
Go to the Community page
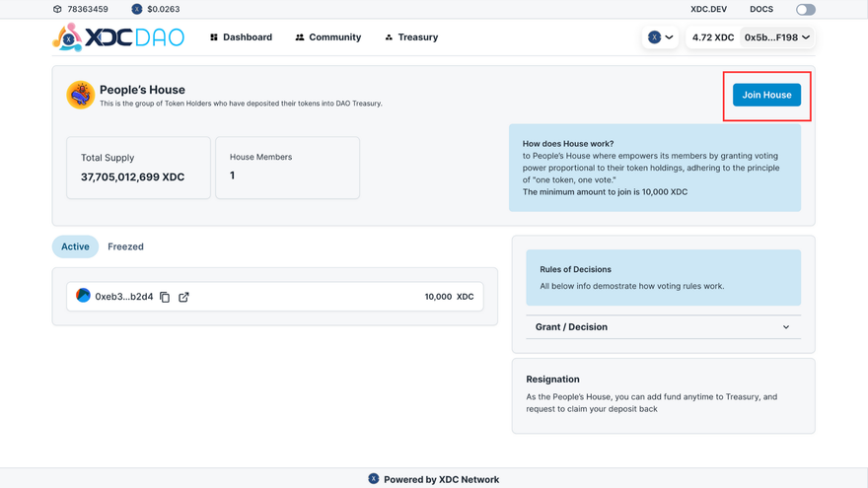pyautogui.click(x=327, y=37)
